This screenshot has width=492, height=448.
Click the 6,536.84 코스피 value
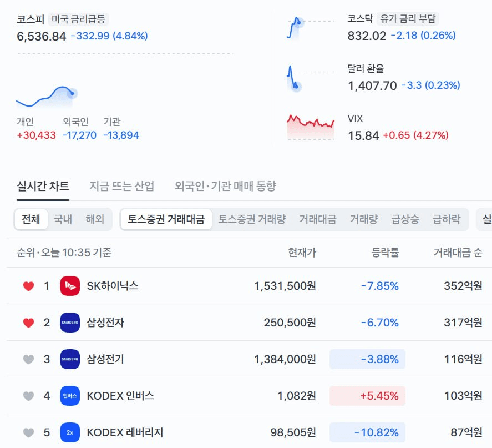click(x=42, y=36)
